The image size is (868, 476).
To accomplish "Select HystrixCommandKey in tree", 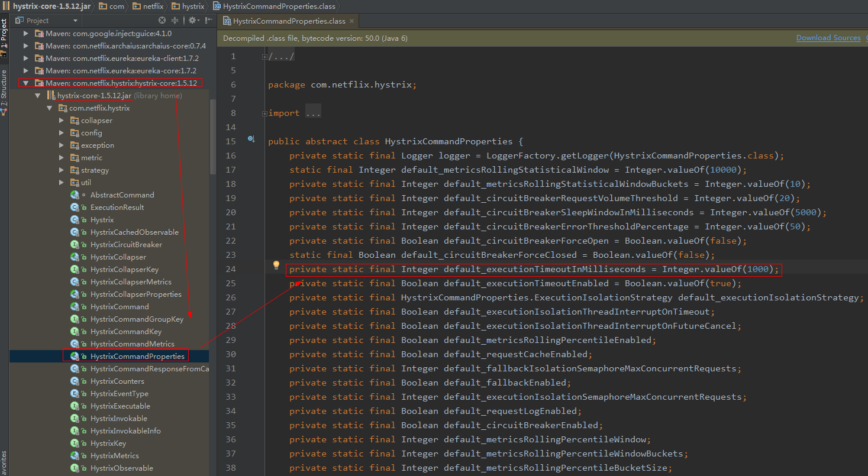I will coord(126,332).
